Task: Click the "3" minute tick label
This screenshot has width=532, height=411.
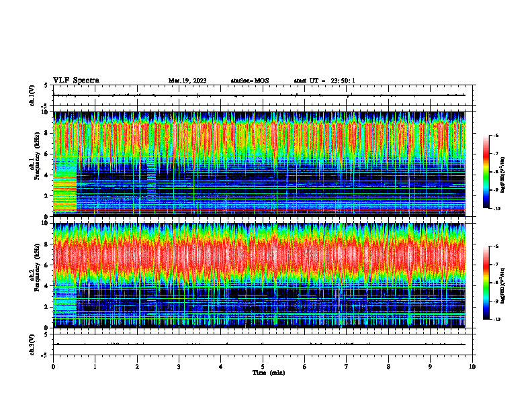Action: tap(179, 367)
